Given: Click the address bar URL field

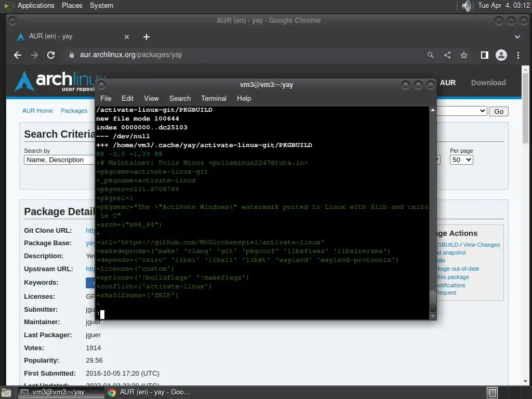Looking at the screenshot, I should click(x=244, y=55).
